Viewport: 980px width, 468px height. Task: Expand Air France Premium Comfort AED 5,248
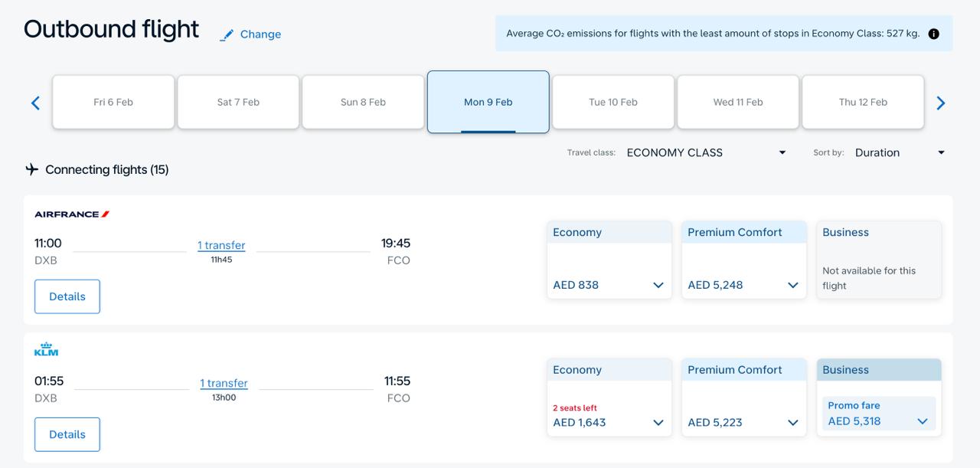(x=743, y=285)
